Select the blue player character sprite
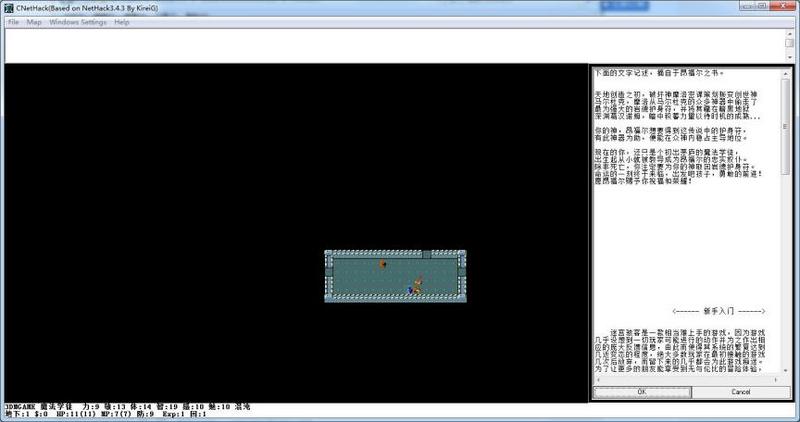800x422 pixels. click(410, 291)
